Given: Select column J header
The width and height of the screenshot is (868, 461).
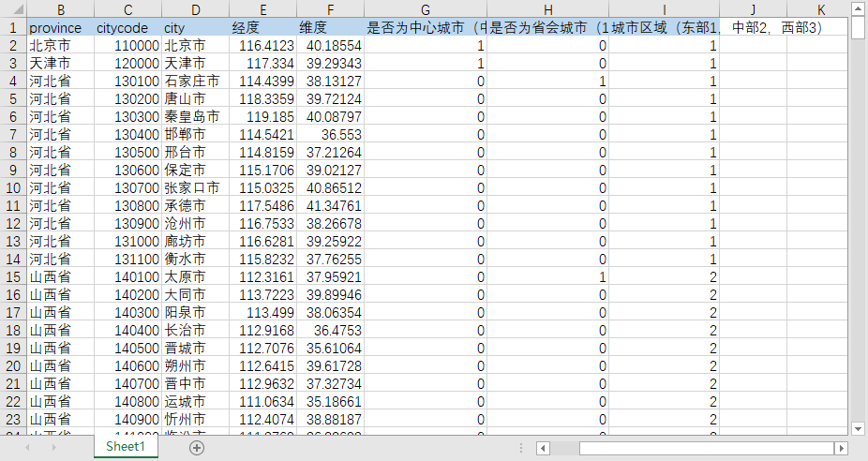Looking at the screenshot, I should coord(753,8).
